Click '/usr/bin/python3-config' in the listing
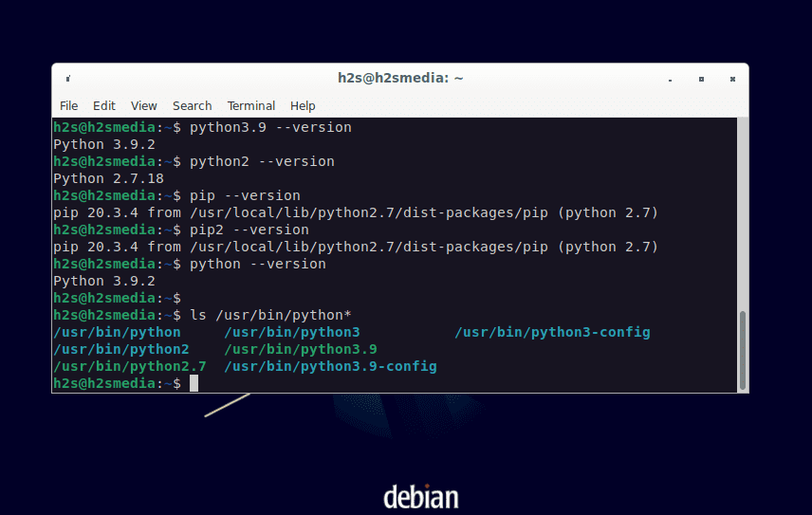This screenshot has width=812, height=515. [x=552, y=332]
